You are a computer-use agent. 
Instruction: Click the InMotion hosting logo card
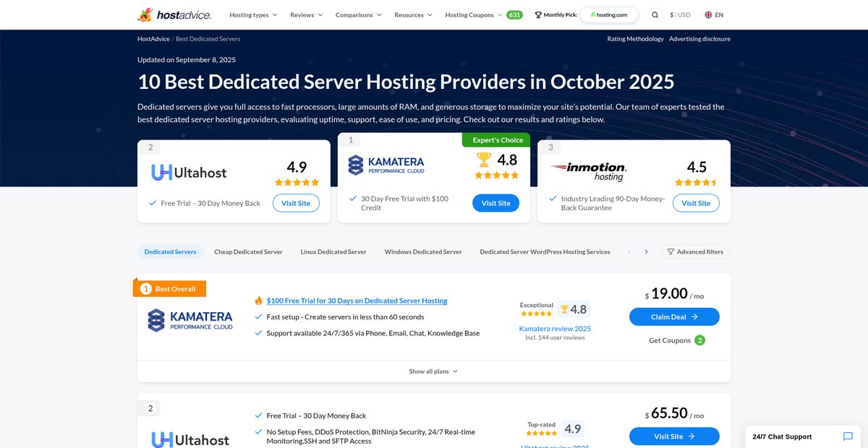(x=588, y=172)
